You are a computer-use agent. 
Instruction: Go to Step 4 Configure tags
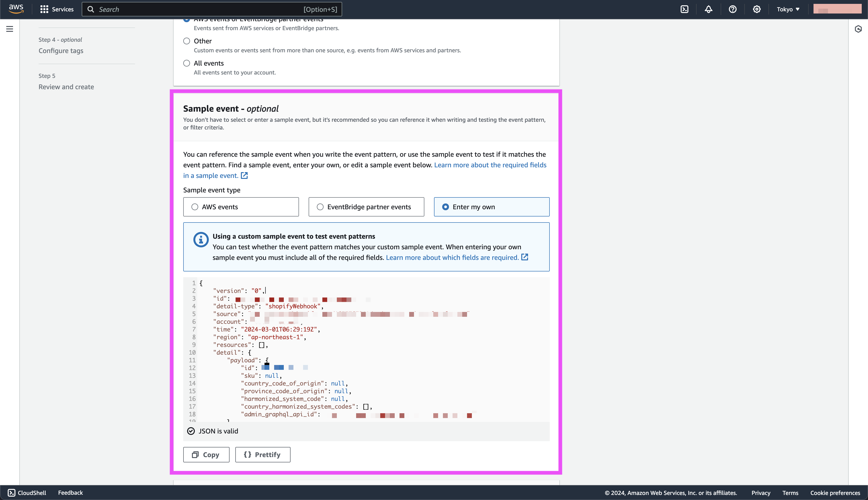[x=61, y=51]
